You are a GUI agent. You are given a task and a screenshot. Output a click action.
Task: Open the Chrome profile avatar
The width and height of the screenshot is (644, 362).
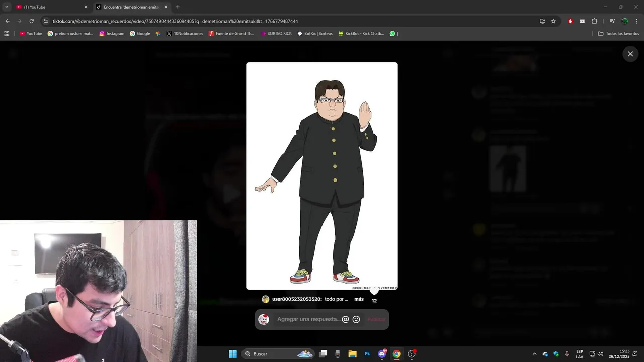(x=624, y=21)
